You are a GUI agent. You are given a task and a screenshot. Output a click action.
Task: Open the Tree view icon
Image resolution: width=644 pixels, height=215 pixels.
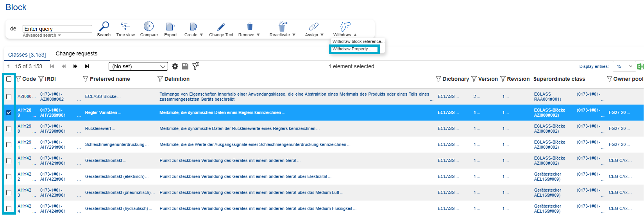[125, 27]
